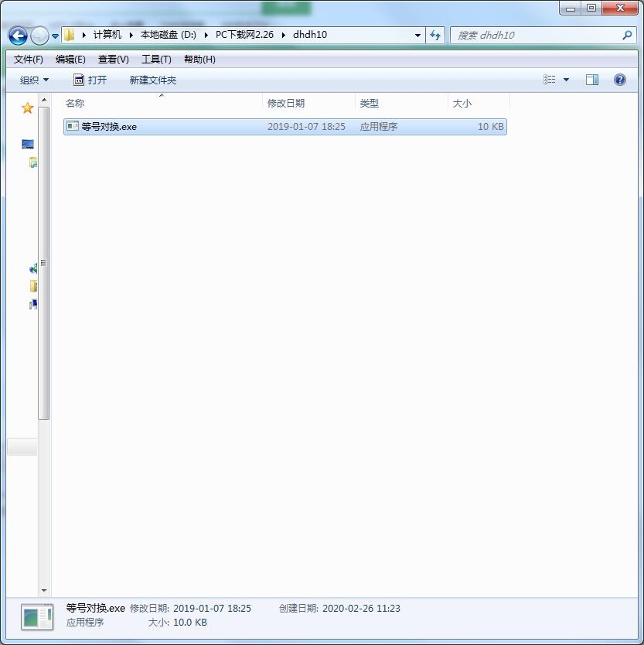The image size is (644, 645).
Task: Select the file 等号对换.exe
Action: 285,127
